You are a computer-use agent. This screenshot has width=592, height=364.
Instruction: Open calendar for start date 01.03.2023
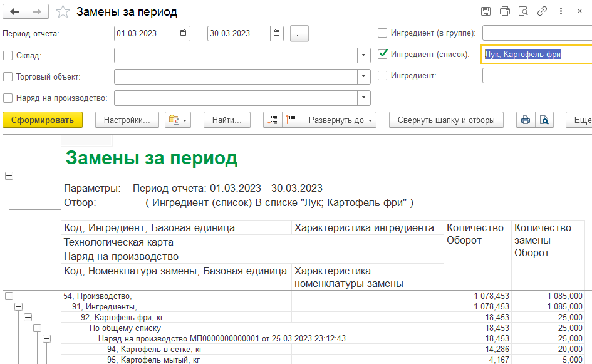[x=183, y=33]
